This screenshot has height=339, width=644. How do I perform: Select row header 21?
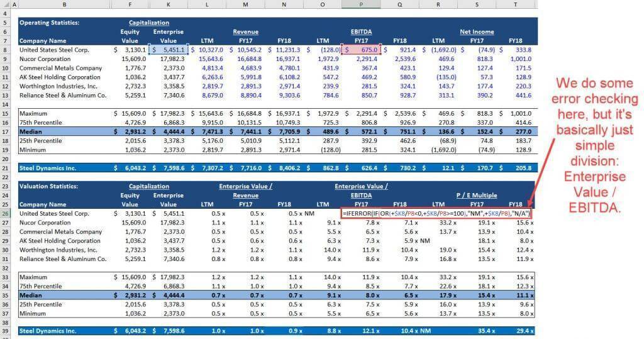pos(5,168)
